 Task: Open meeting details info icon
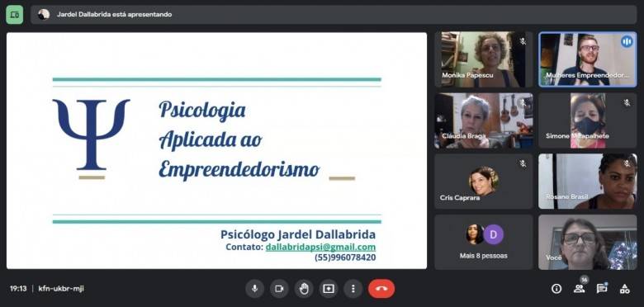[556, 289]
